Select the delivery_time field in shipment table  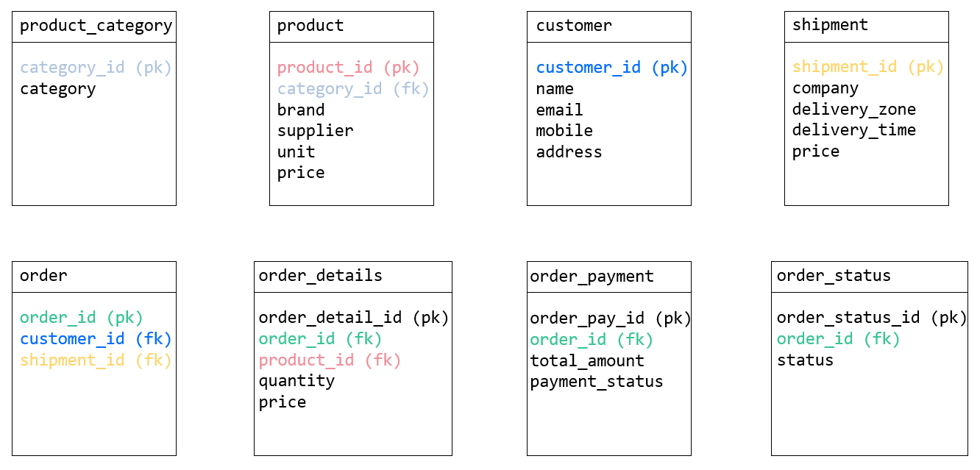tap(854, 130)
